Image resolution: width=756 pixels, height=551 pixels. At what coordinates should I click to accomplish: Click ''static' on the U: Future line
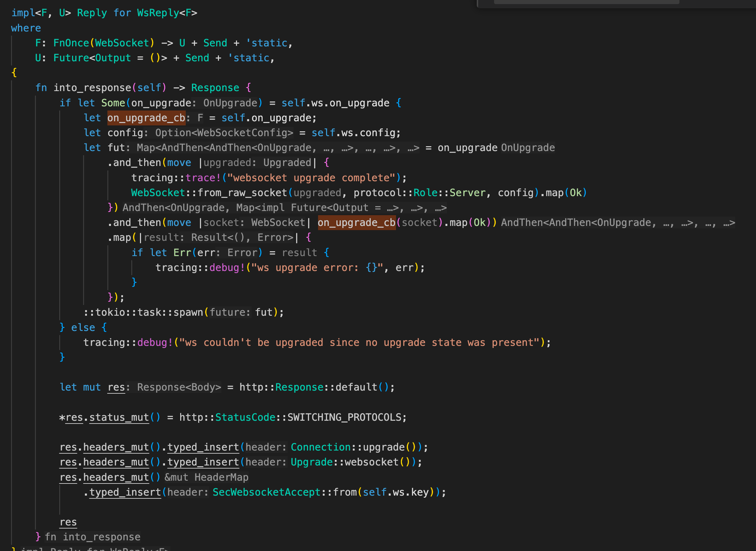pos(248,58)
